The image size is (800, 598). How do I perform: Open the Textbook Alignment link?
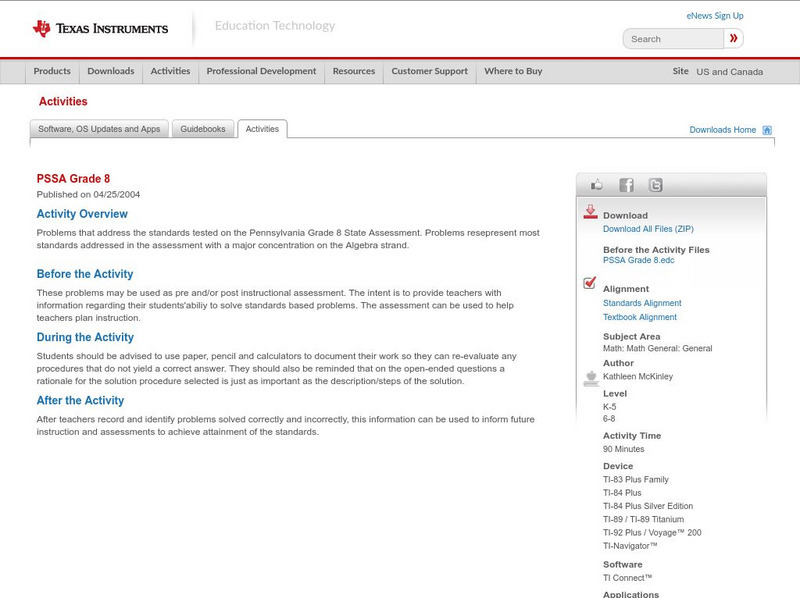coord(640,317)
